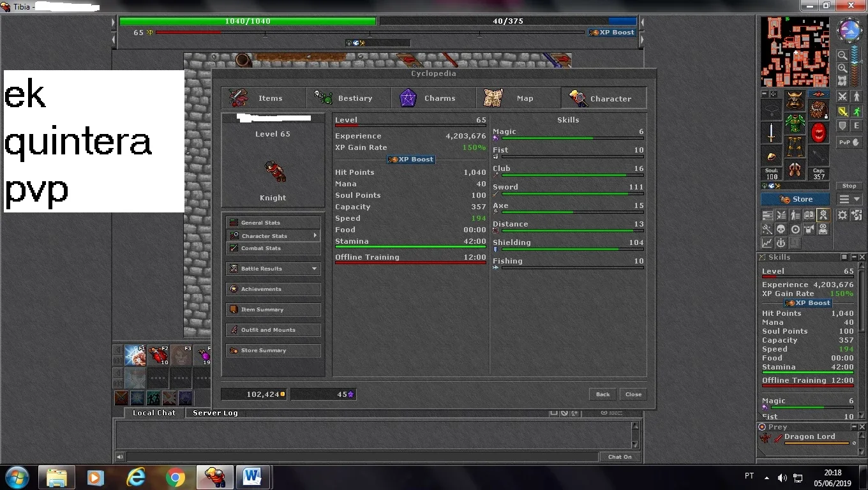
Task: Toggle the Chat On button
Action: pyautogui.click(x=619, y=457)
